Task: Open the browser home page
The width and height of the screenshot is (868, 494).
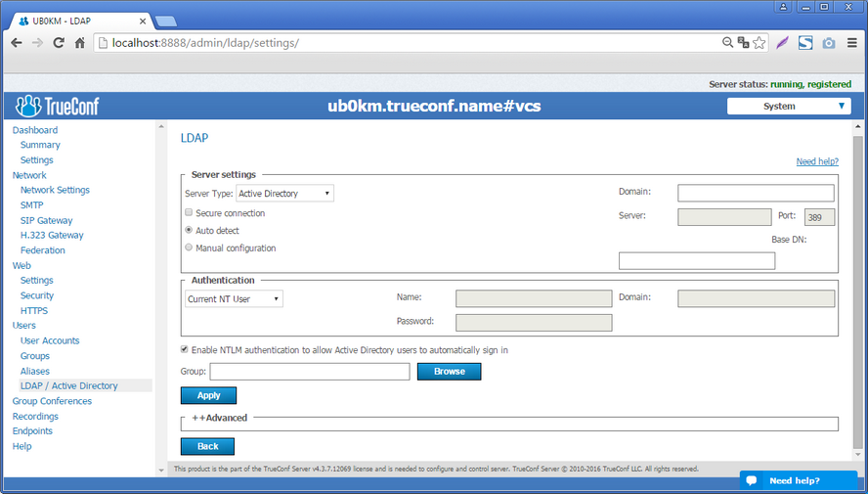Action: pyautogui.click(x=80, y=43)
